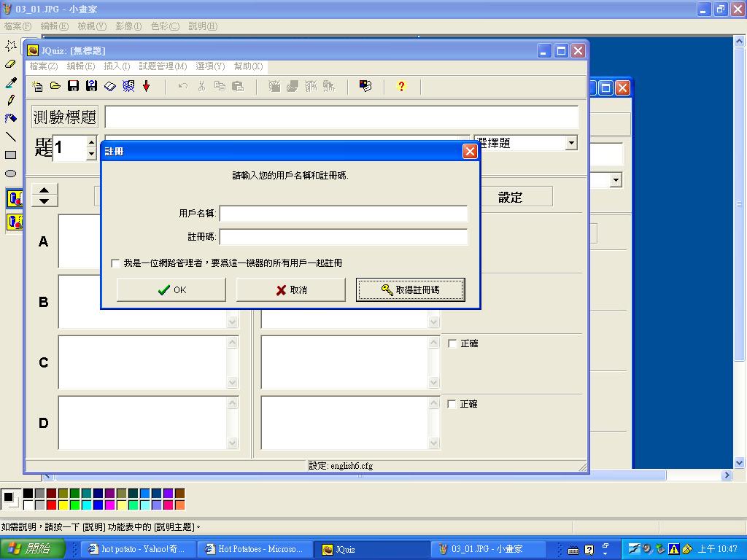The height and width of the screenshot is (560, 747).
Task: Click the red down arrow toolbar icon
Action: pyautogui.click(x=146, y=86)
